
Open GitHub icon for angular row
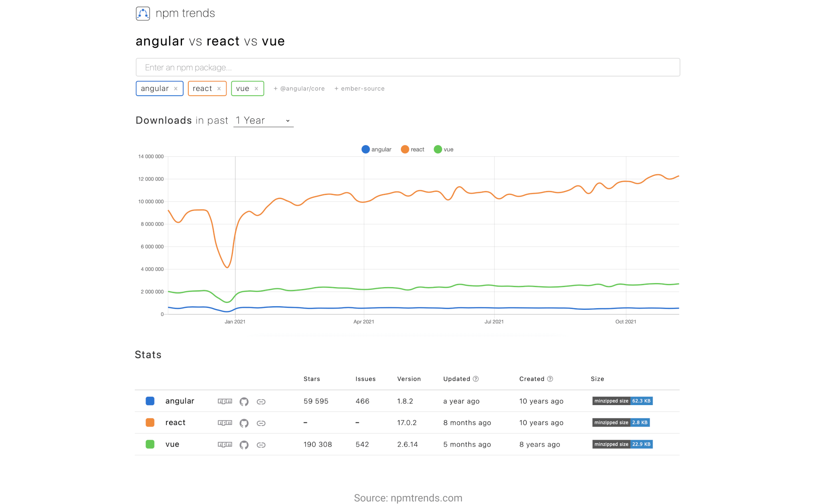(244, 402)
